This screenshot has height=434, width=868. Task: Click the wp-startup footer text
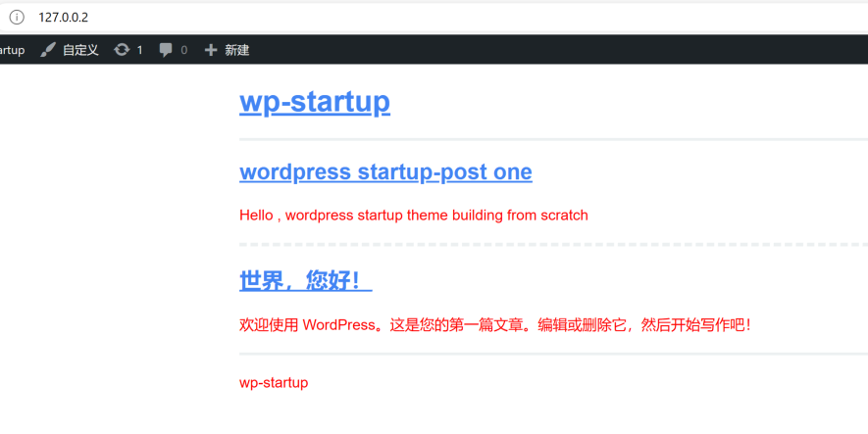tap(274, 383)
